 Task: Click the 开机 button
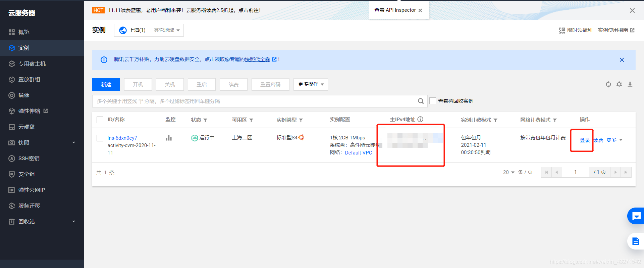pos(138,84)
